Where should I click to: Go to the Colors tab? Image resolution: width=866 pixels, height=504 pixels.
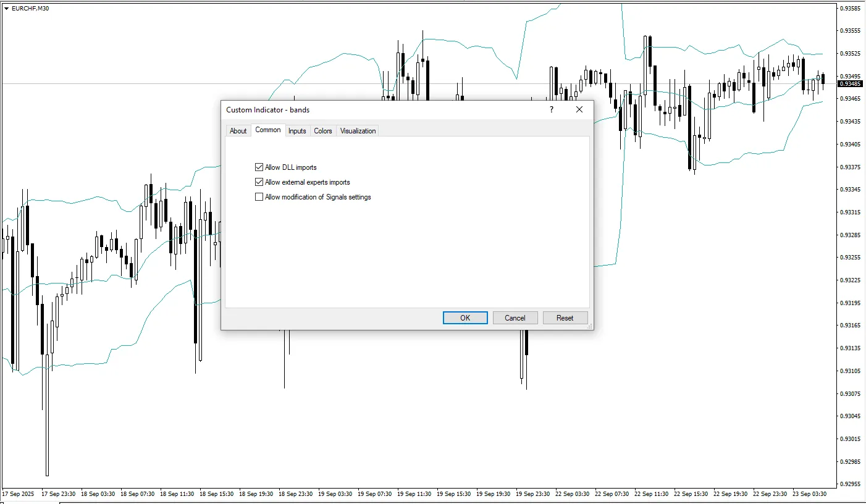tap(323, 131)
